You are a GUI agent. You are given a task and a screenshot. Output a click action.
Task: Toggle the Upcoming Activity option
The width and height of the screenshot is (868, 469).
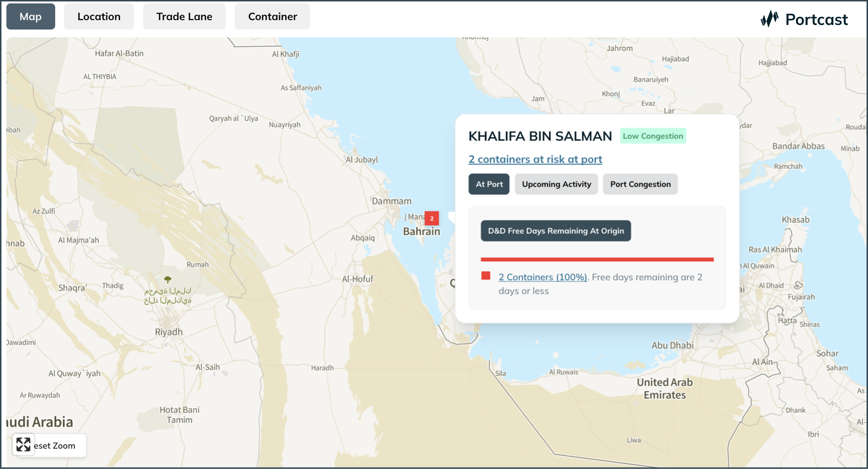click(556, 184)
